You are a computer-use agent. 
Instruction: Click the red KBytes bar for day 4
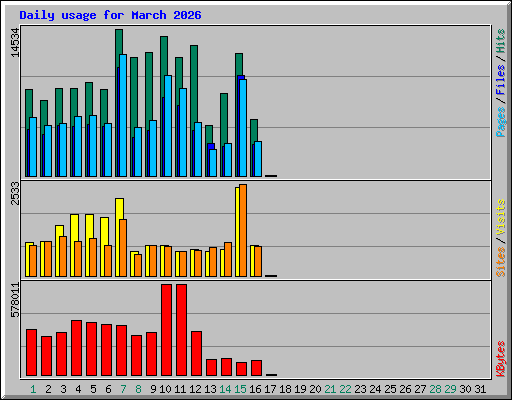76,348
